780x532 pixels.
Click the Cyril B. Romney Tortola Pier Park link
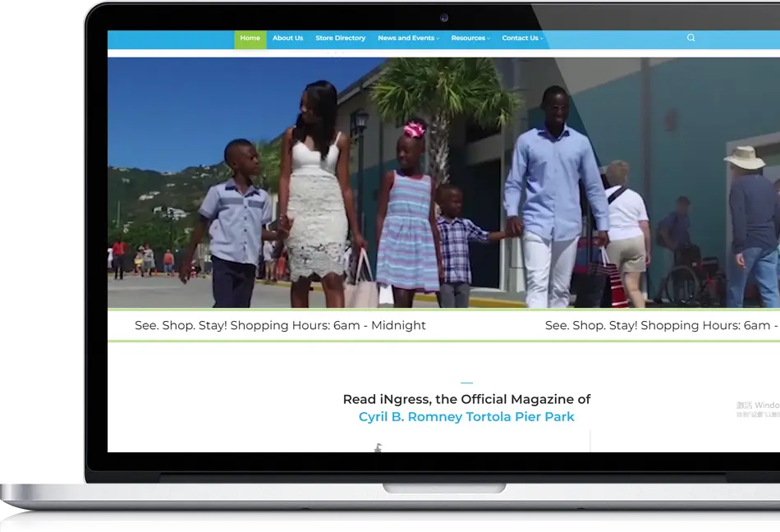(x=466, y=417)
